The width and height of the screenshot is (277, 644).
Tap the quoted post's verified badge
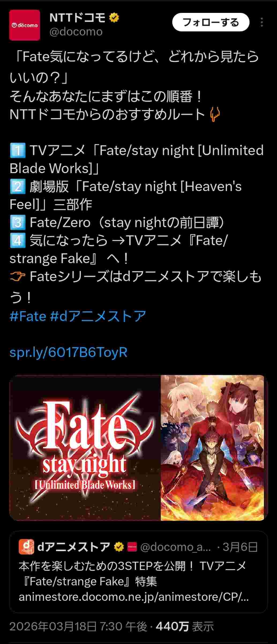[x=119, y=547]
